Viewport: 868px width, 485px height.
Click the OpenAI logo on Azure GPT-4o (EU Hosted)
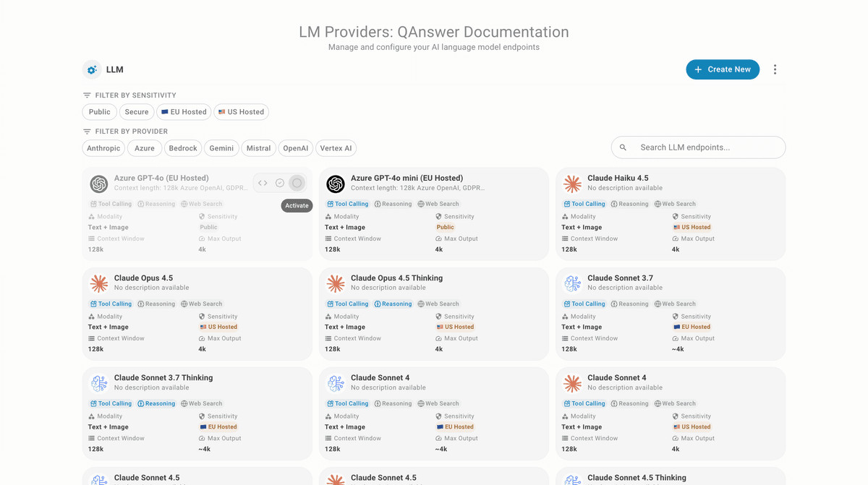coord(99,184)
